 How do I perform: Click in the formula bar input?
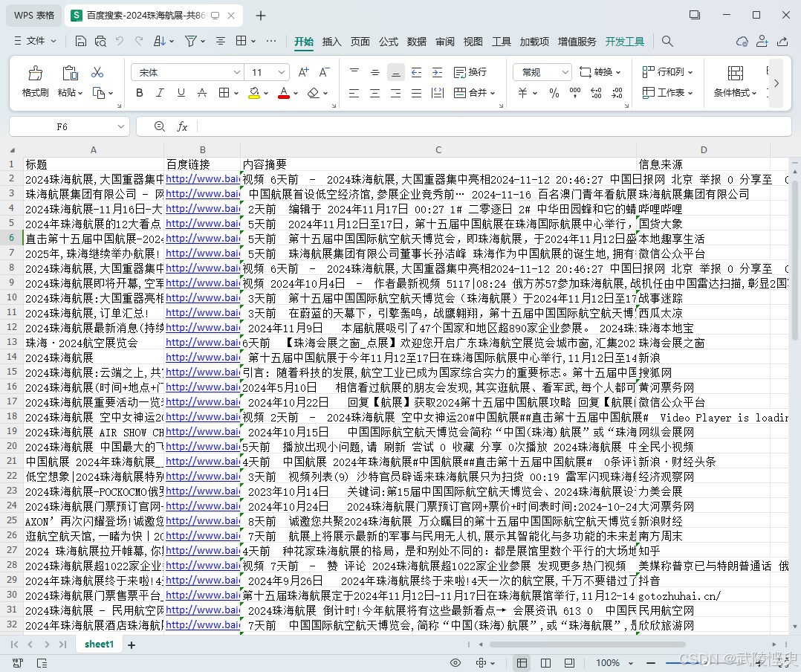493,126
